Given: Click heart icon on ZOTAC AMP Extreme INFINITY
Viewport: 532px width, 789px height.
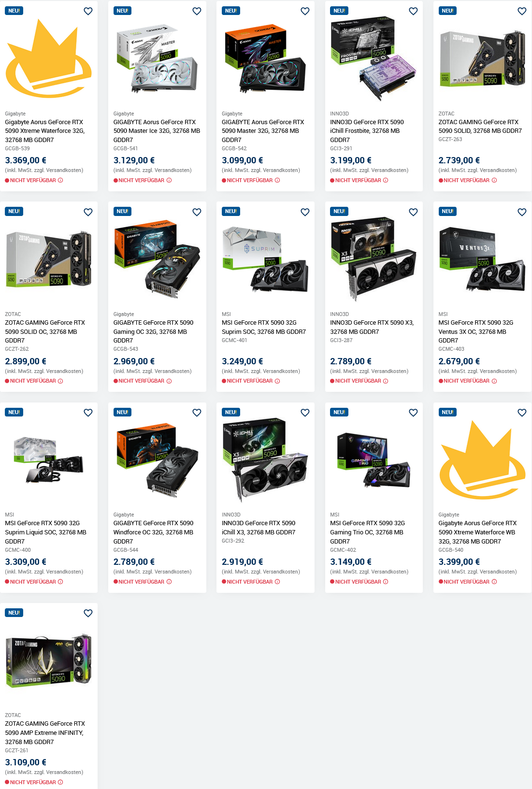Looking at the screenshot, I should (88, 613).
